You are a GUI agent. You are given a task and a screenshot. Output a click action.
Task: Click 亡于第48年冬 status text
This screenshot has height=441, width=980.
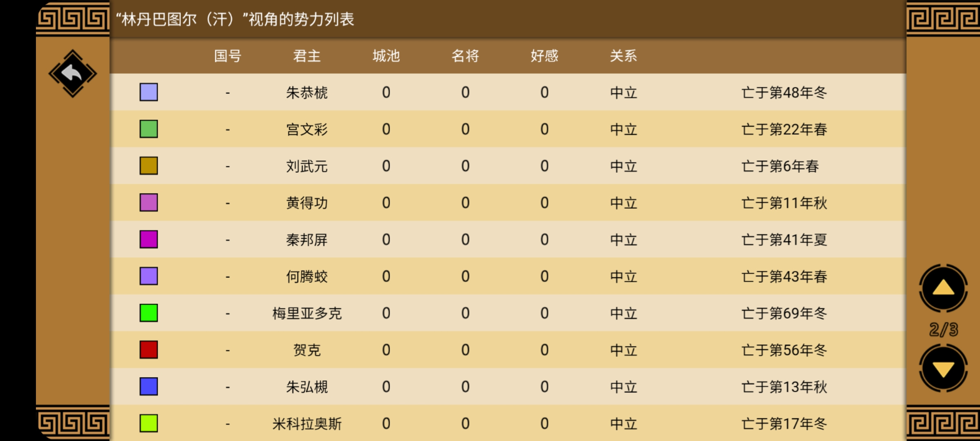[x=784, y=92]
